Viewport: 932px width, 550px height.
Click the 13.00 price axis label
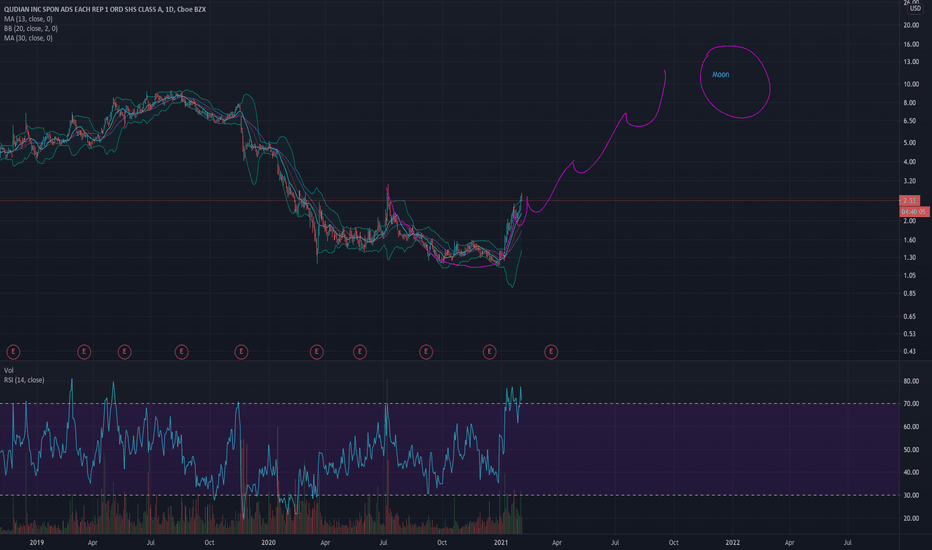pos(911,62)
